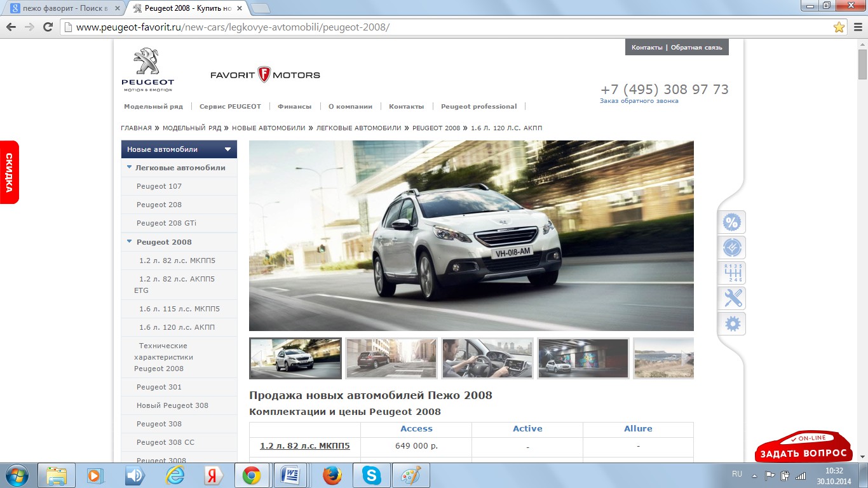This screenshot has height=488, width=868.
Task: Open the Windows Start menu orb
Action: [16, 475]
